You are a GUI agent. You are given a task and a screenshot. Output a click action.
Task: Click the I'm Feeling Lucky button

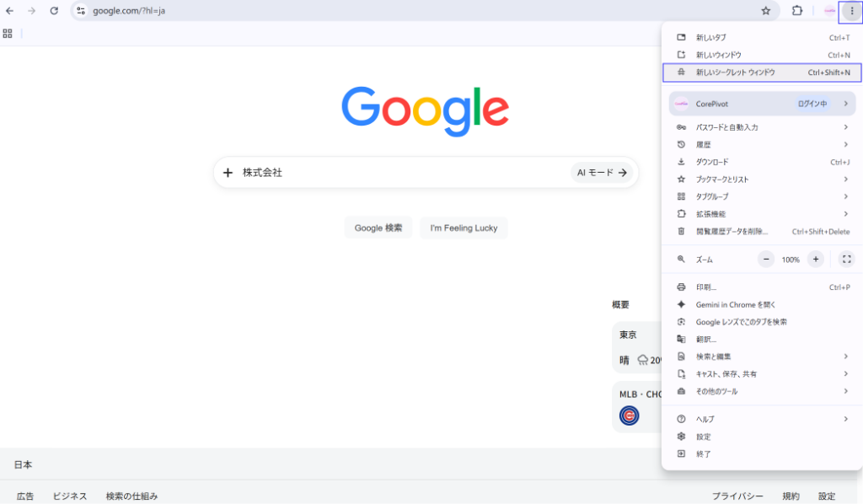coord(464,228)
